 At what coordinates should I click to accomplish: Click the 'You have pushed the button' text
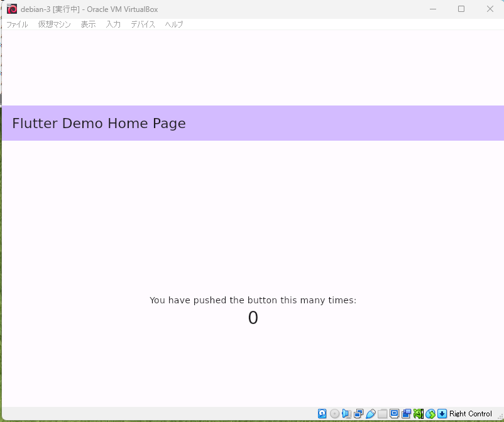[253, 300]
